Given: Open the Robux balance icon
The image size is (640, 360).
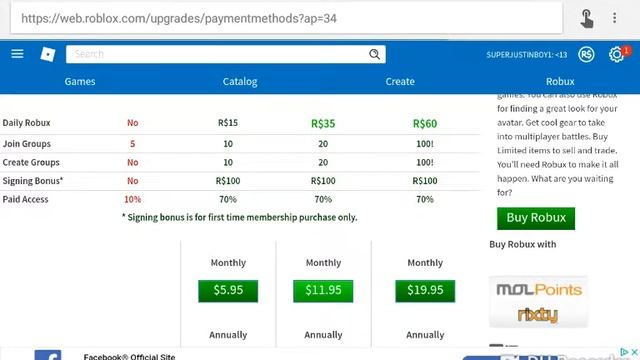Looking at the screenshot, I should [x=586, y=54].
